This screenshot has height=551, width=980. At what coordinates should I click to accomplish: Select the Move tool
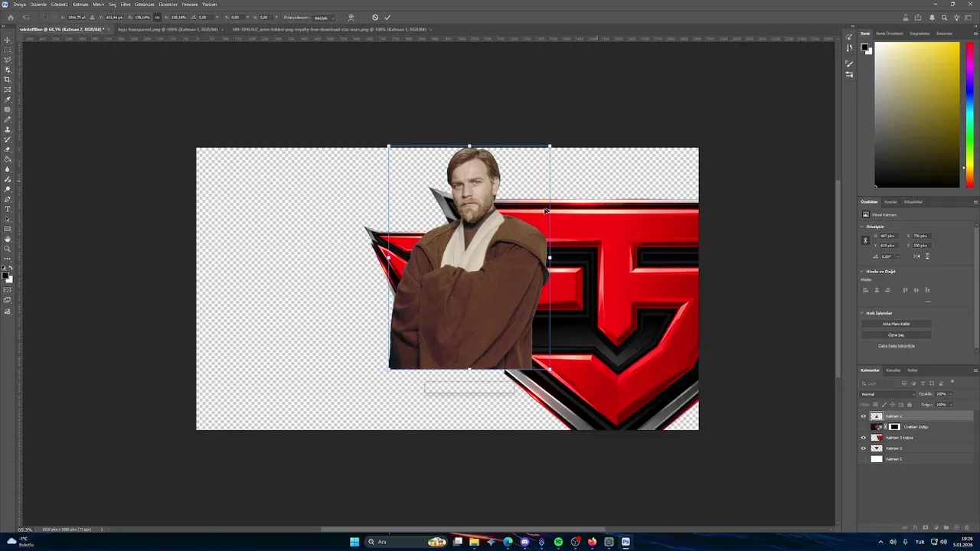tap(8, 40)
